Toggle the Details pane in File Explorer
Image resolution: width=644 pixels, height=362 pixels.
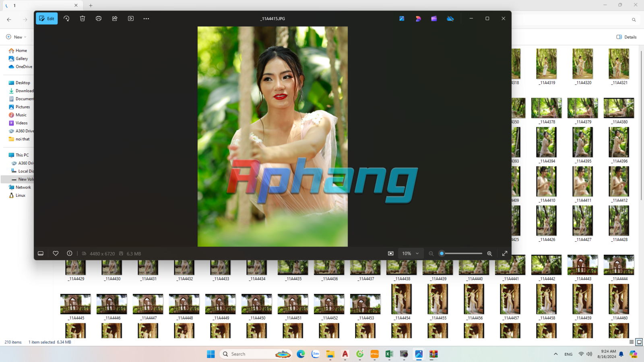point(627,37)
